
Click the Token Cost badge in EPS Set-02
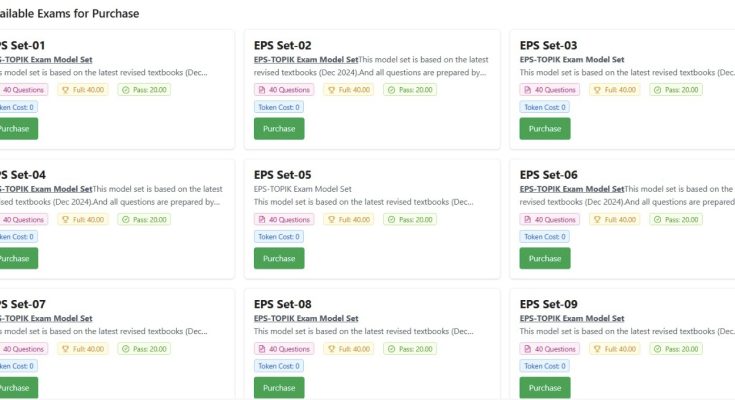click(x=279, y=108)
